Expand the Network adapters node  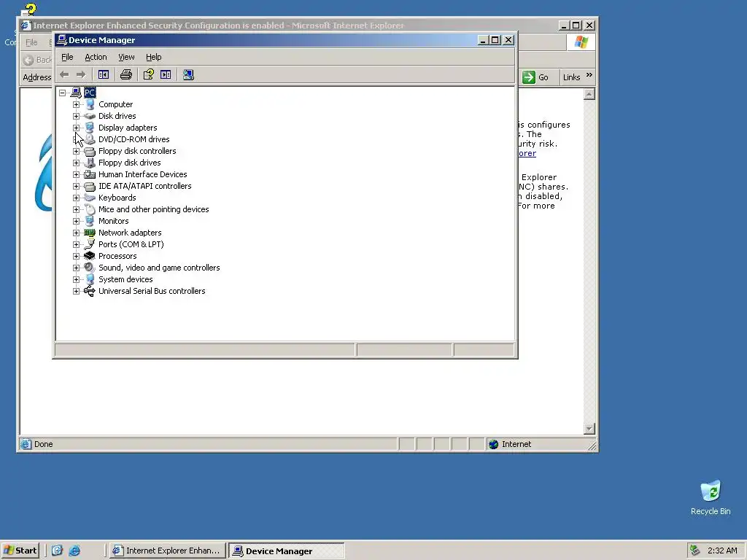76,233
